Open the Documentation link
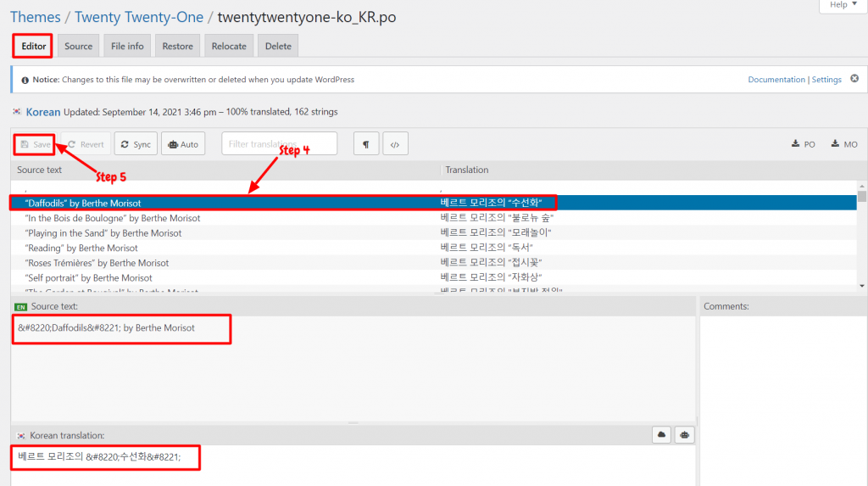 [776, 79]
